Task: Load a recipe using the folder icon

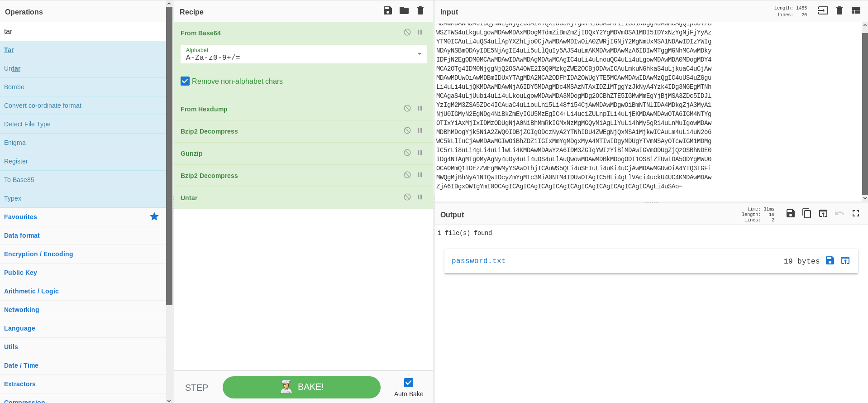Action: 404,10
